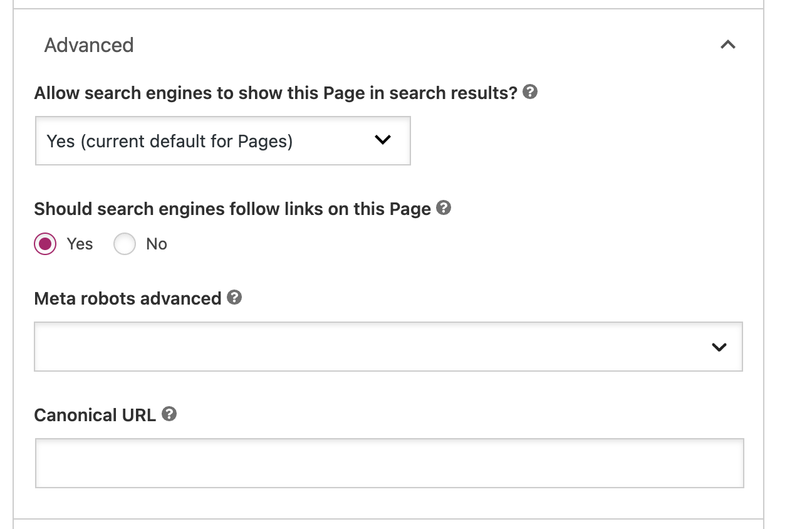
Task: Click the Meta robots advanced dropdown arrow
Action: (719, 347)
